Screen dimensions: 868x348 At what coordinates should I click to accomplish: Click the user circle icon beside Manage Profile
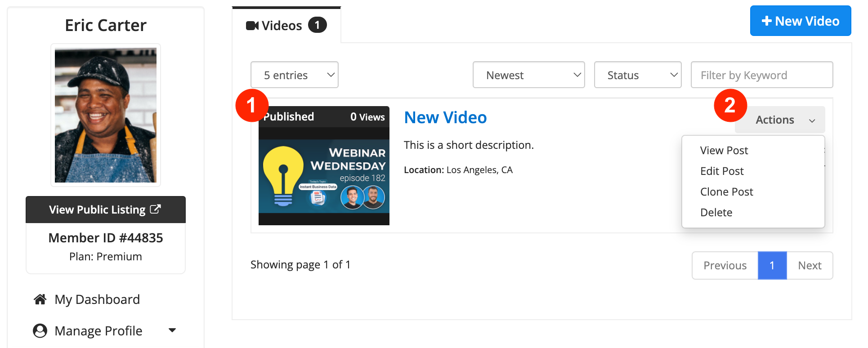(40, 330)
